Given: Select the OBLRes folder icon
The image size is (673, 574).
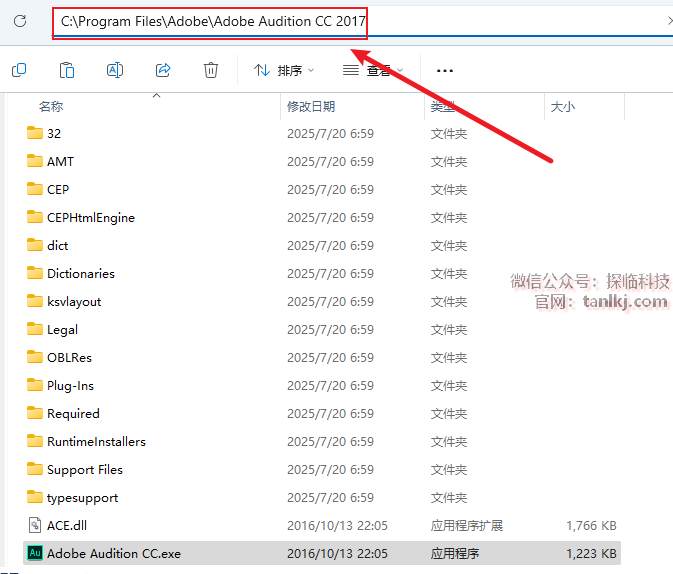Looking at the screenshot, I should pos(35,357).
